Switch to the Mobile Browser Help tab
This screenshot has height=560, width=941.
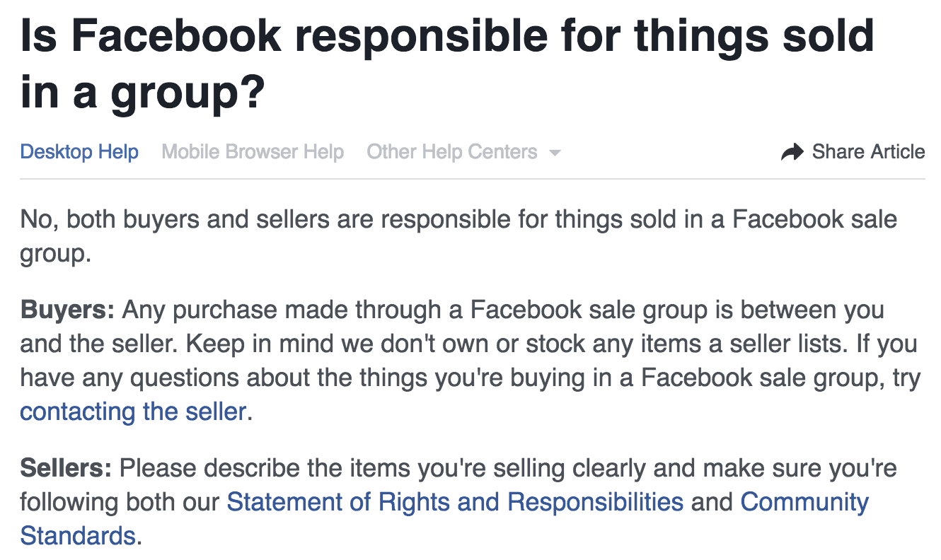point(253,152)
